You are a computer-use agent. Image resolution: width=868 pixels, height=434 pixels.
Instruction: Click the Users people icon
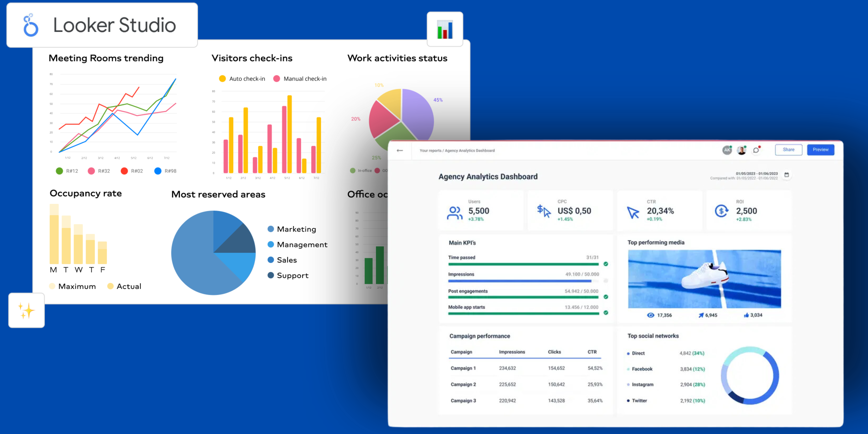tap(455, 213)
